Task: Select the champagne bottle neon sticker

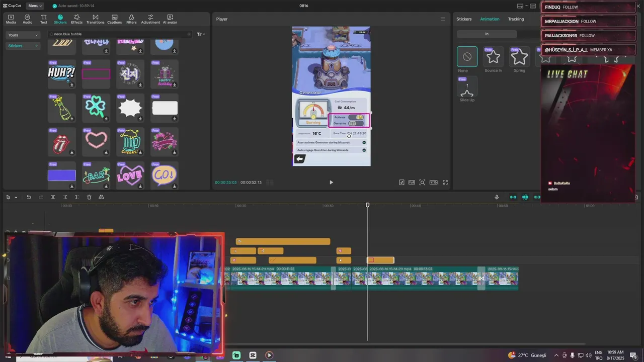Action: [x=61, y=108]
